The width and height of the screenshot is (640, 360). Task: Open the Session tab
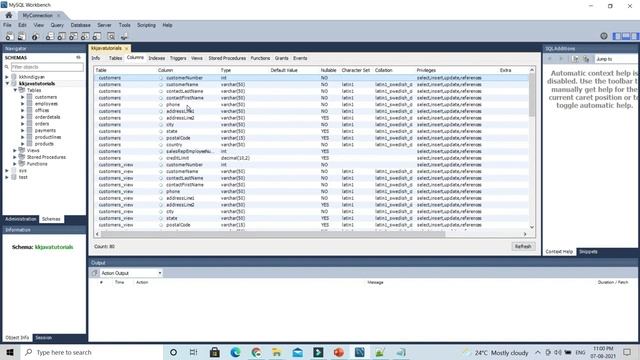[43, 338]
